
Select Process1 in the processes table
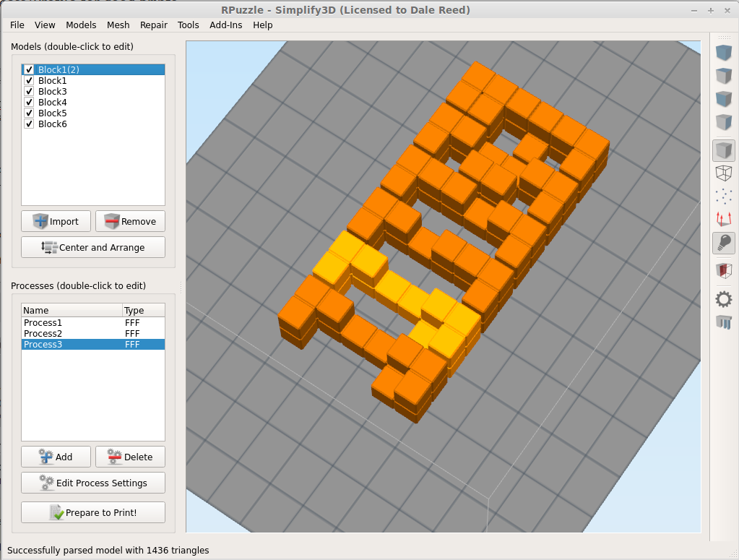pyautogui.click(x=93, y=323)
